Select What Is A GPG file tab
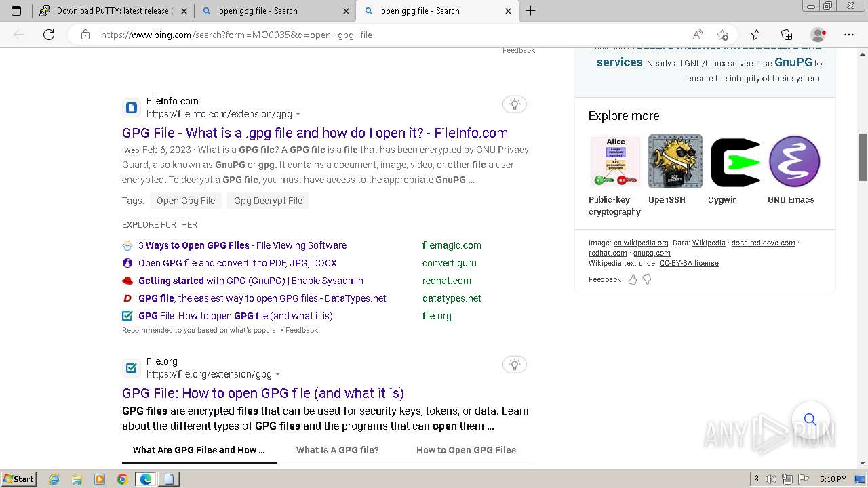The image size is (868, 488). coord(337,450)
